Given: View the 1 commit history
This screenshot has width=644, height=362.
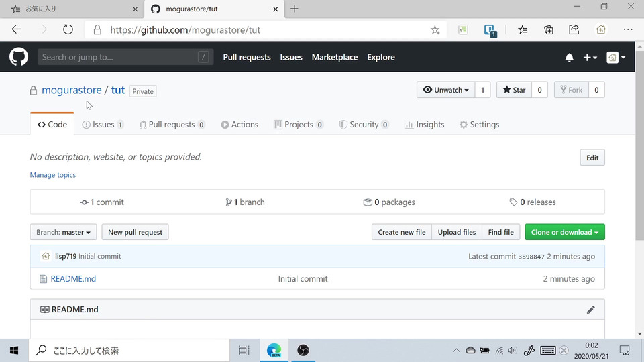Looking at the screenshot, I should pos(102,202).
